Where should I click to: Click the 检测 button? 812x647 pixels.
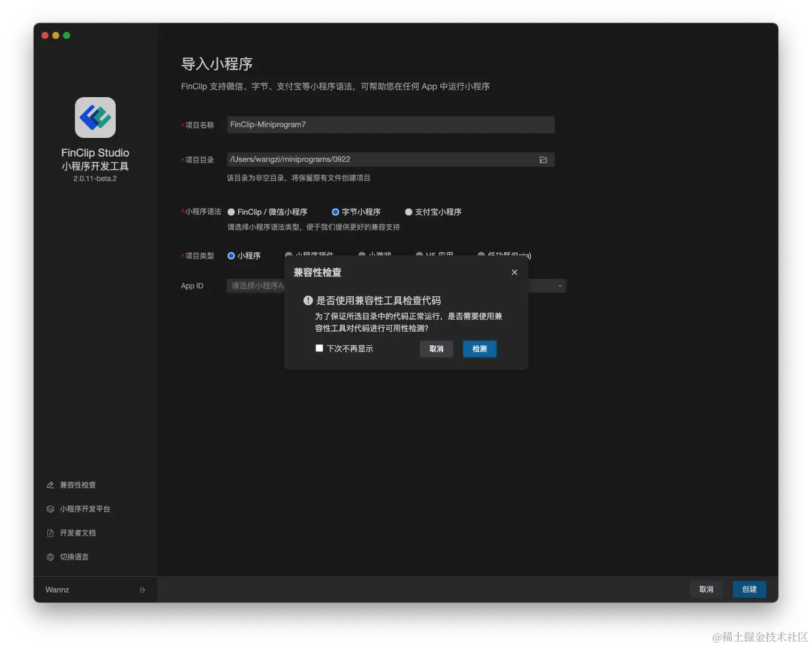480,349
